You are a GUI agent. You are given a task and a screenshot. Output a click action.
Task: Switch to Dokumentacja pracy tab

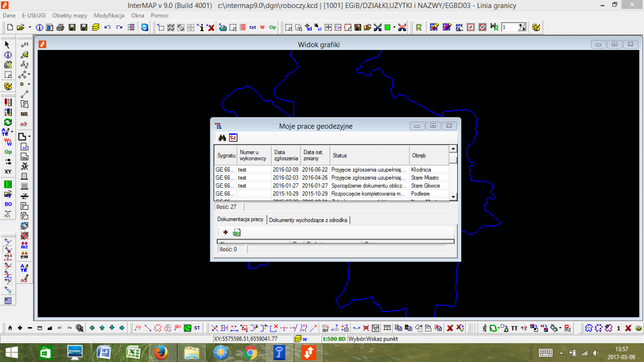[240, 219]
